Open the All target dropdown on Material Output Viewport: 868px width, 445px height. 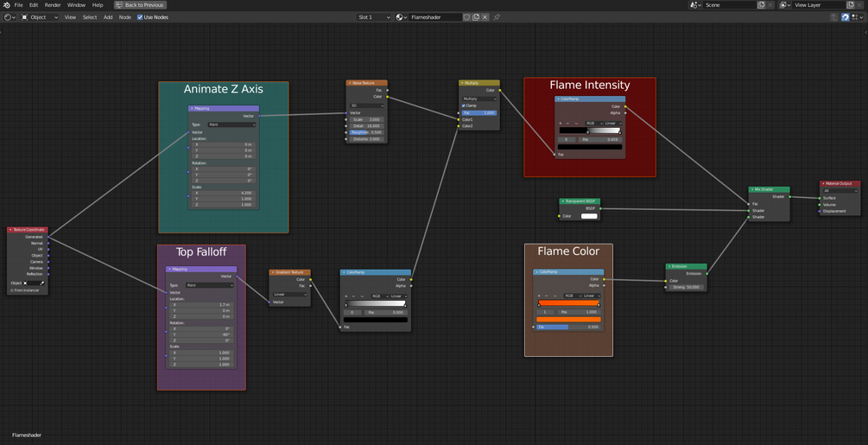[839, 191]
